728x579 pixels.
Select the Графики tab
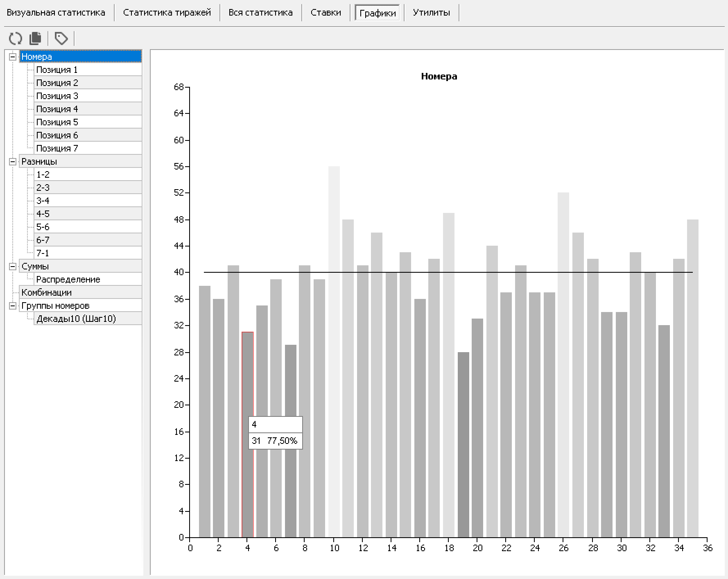click(378, 13)
